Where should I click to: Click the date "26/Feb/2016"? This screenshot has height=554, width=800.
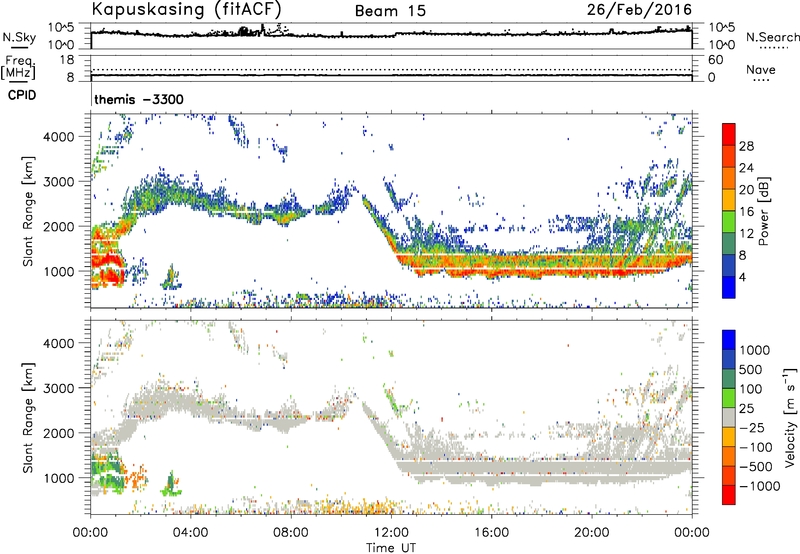click(639, 9)
